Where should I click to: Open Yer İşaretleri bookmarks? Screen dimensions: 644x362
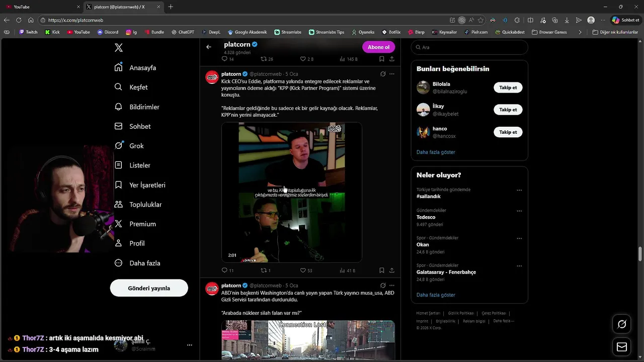[x=140, y=185]
